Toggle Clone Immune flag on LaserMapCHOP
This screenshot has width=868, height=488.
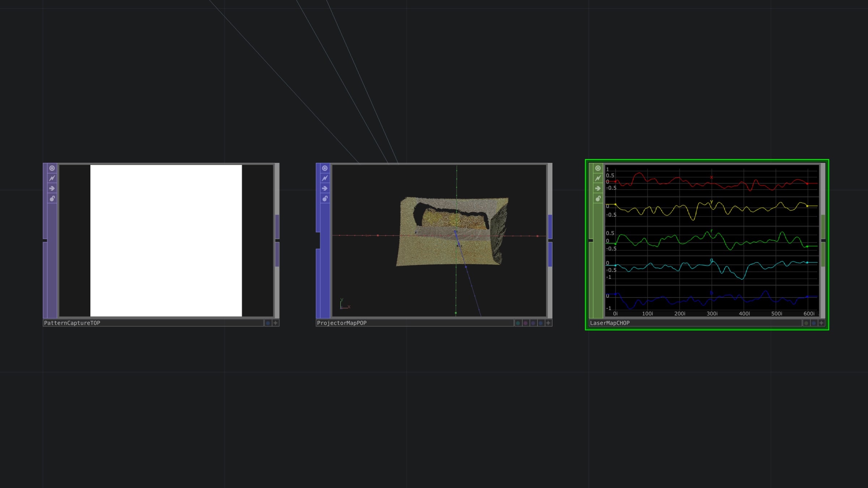(598, 178)
